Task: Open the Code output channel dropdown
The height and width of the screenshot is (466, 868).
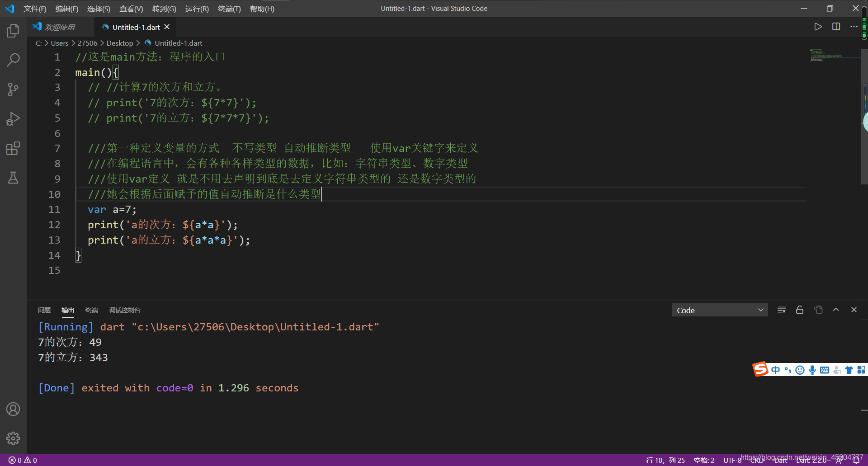Action: click(x=720, y=310)
